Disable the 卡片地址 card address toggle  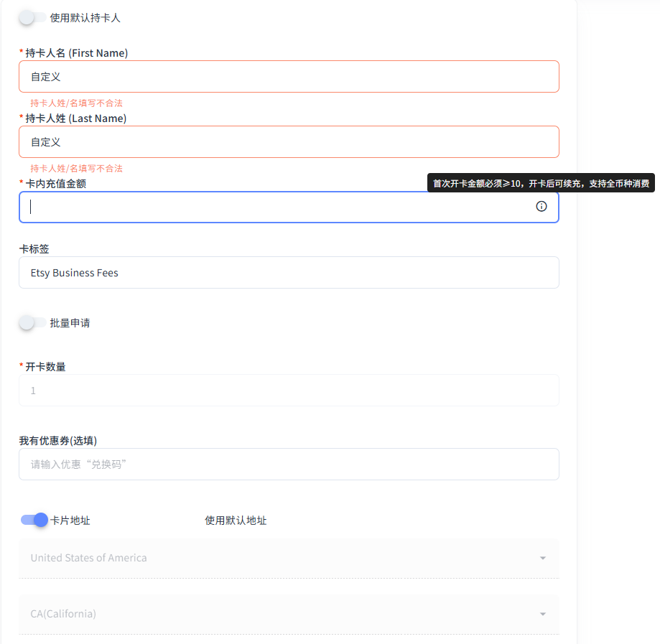pos(32,520)
